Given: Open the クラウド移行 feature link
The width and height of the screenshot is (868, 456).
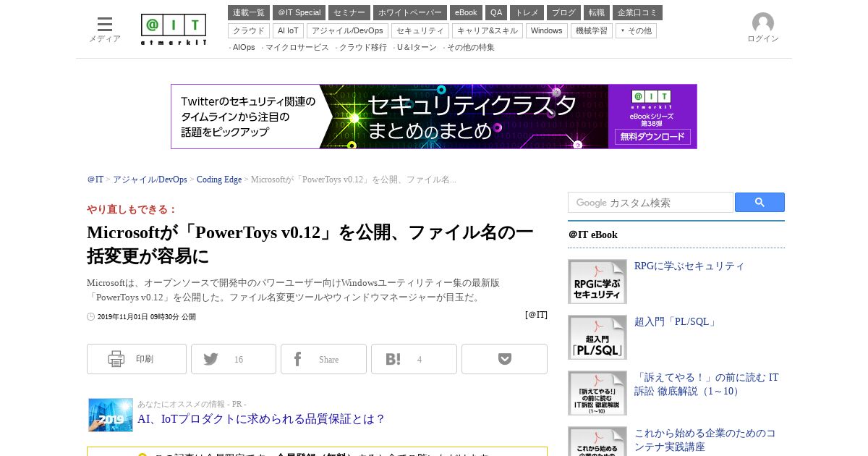Looking at the screenshot, I should pyautogui.click(x=363, y=47).
